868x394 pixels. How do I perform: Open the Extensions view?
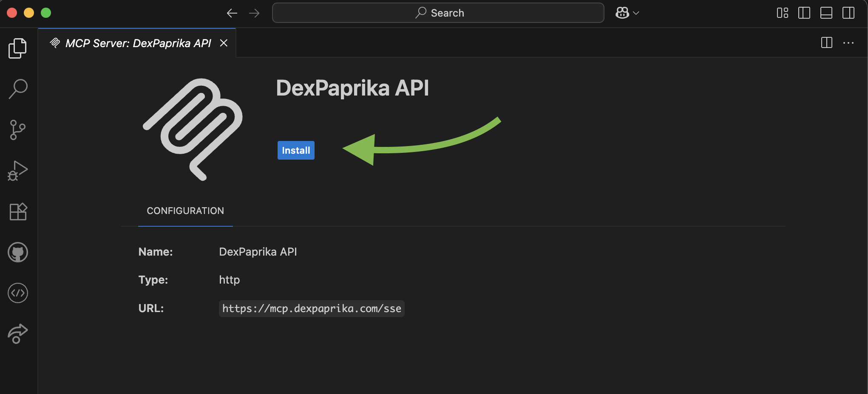18,211
